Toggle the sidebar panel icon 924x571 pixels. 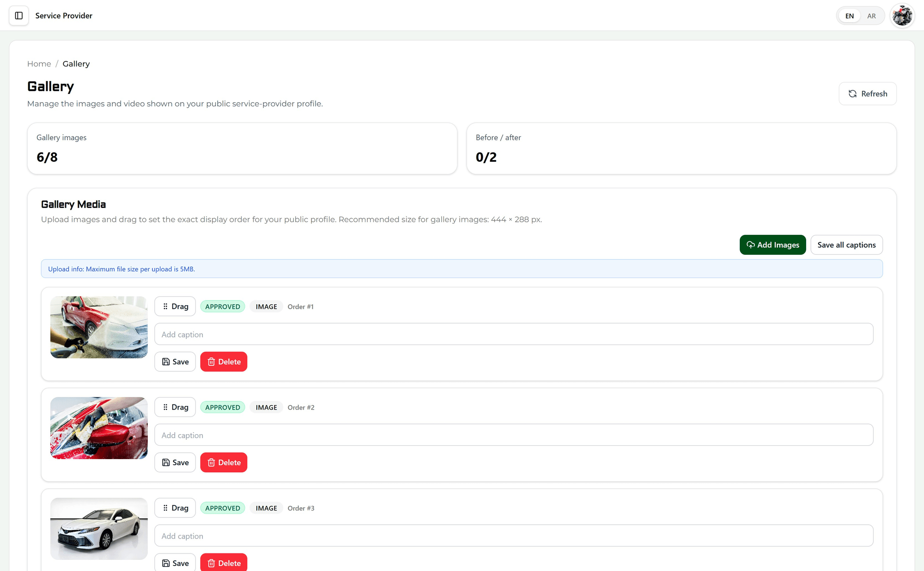(x=19, y=16)
